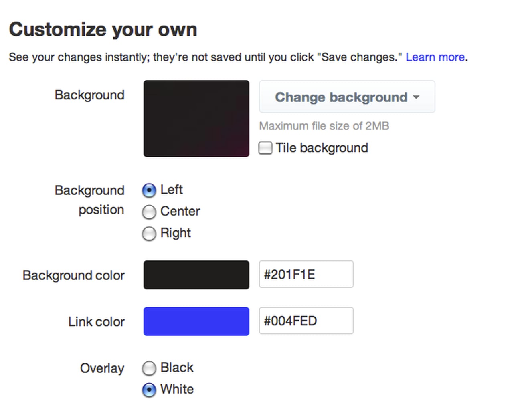Select the Left background position
This screenshot has height=420, width=522.
point(149,190)
